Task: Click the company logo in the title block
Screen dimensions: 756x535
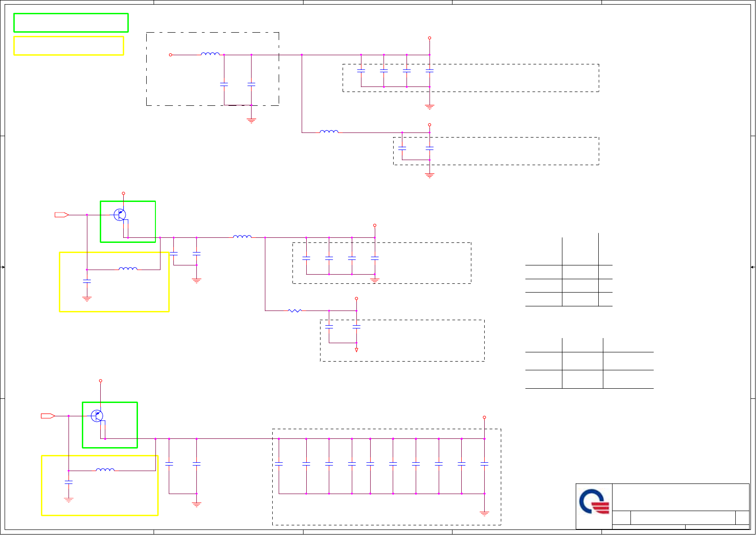Action: [x=594, y=502]
